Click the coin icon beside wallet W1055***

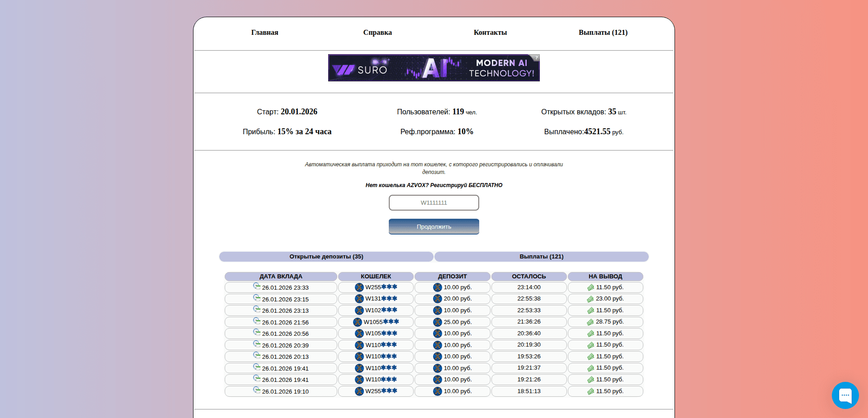tap(357, 322)
